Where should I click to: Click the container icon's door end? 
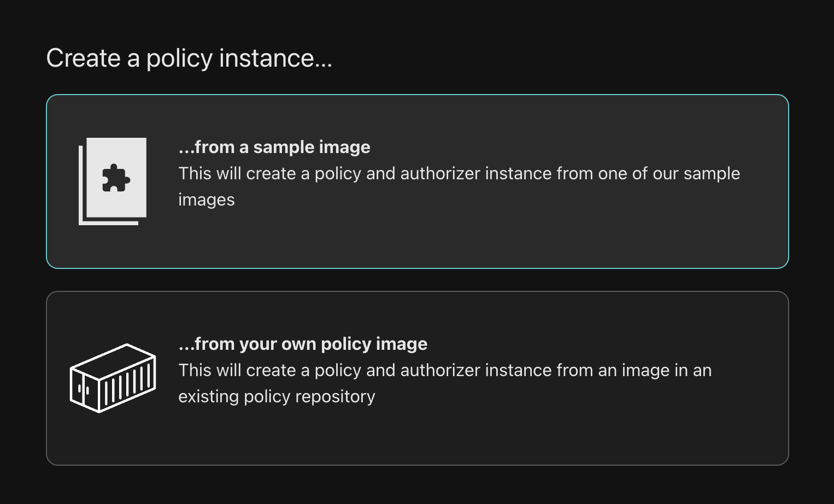[x=84, y=389]
